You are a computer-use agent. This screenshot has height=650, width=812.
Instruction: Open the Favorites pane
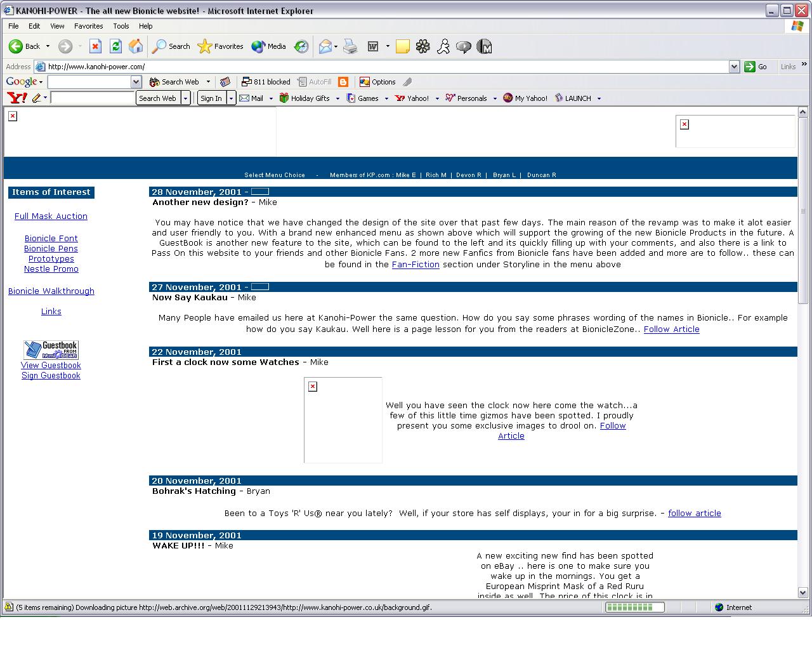coord(221,46)
